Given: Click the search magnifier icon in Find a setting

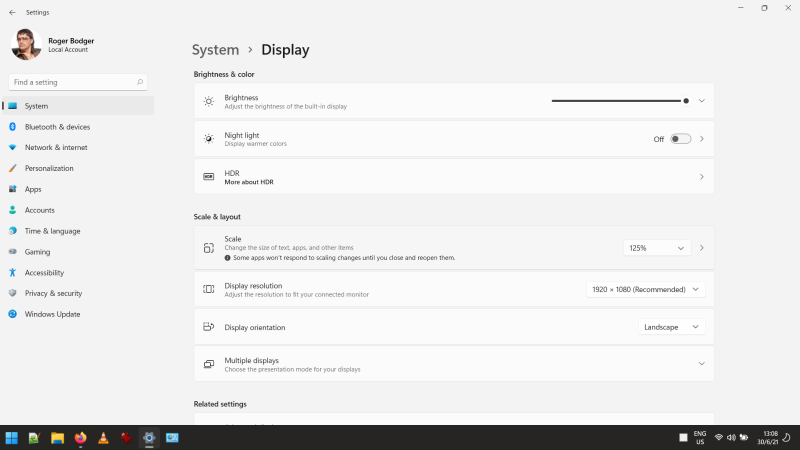Looking at the screenshot, I should point(140,82).
